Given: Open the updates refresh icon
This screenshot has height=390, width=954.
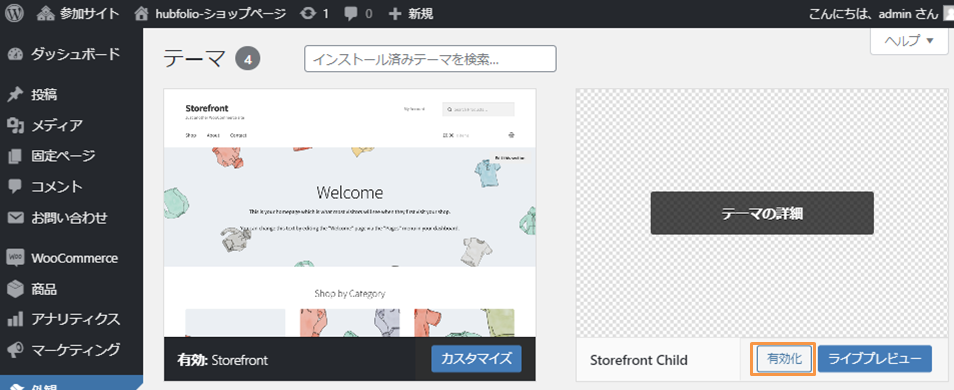Looking at the screenshot, I should pyautogui.click(x=308, y=13).
